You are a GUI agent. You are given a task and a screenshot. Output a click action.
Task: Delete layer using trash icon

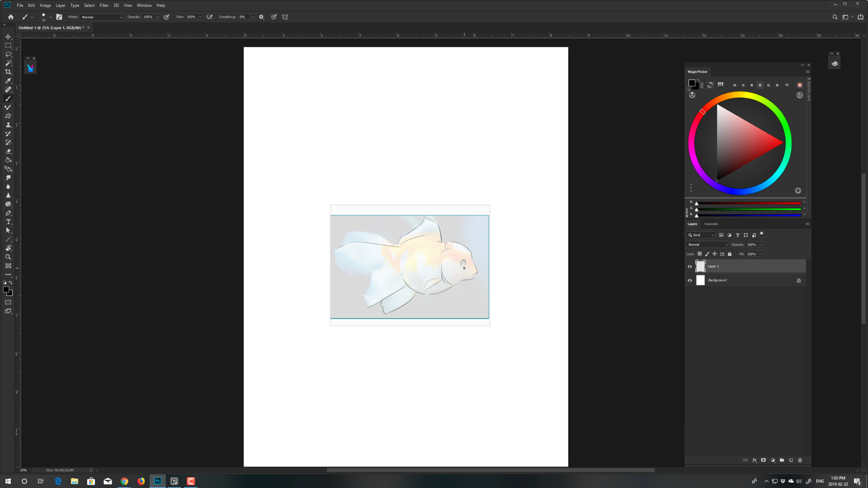click(800, 460)
